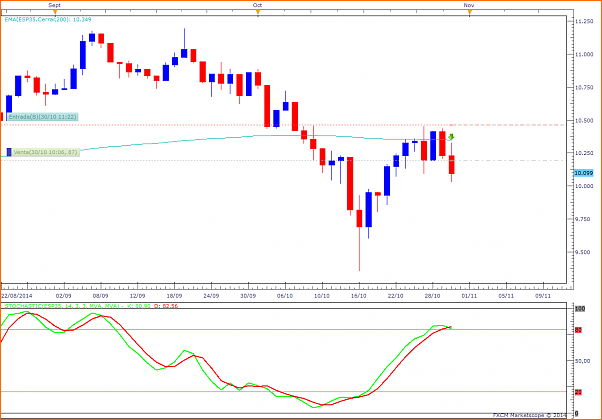Click the green sell arrow marker on chart
This screenshot has width=602, height=420.
pos(451,137)
